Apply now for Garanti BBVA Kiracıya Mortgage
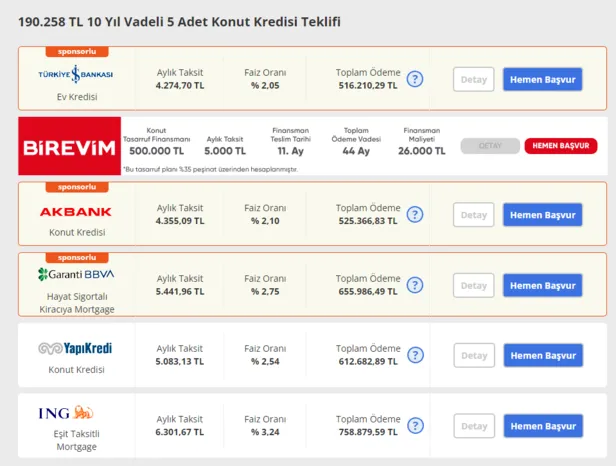Screen dimensions: 616x466 543,286
